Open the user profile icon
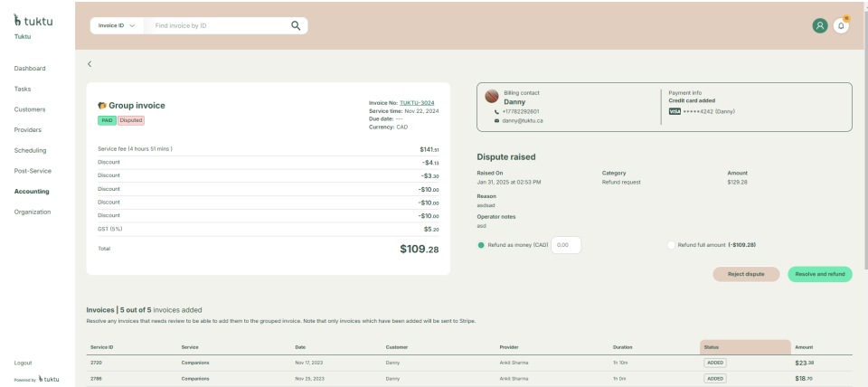Image resolution: width=868 pixels, height=387 pixels. click(x=820, y=25)
